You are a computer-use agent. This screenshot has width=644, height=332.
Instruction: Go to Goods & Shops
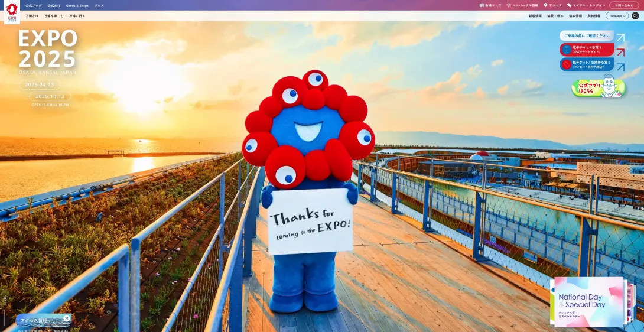tap(77, 5)
